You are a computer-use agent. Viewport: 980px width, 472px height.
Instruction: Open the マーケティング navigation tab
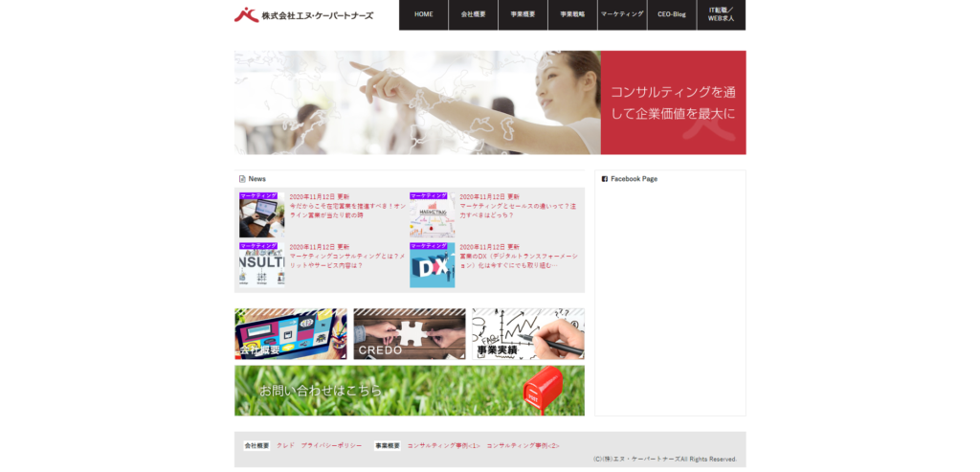622,15
